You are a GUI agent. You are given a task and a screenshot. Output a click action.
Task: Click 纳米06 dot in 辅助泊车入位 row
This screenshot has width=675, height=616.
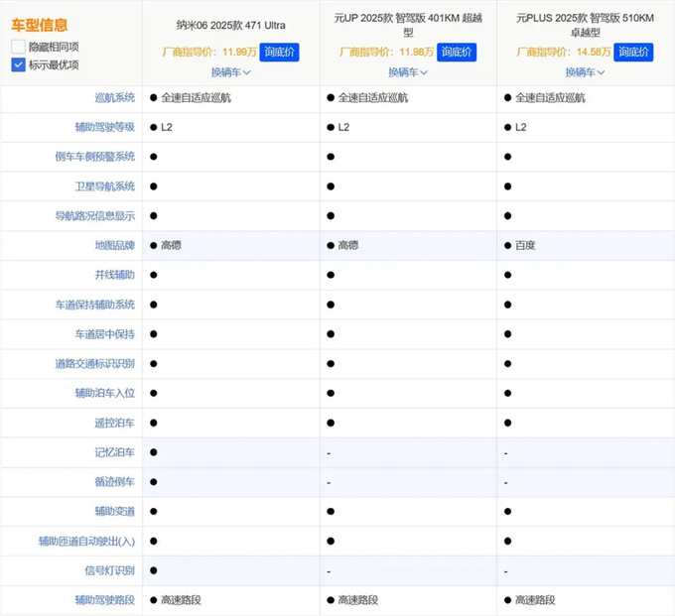click(x=154, y=393)
